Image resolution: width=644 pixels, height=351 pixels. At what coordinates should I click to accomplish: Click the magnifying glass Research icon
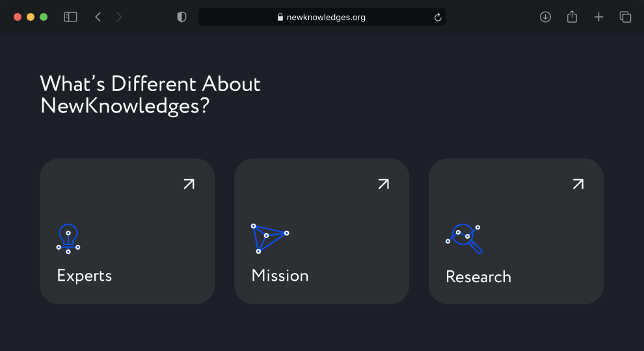[464, 239]
